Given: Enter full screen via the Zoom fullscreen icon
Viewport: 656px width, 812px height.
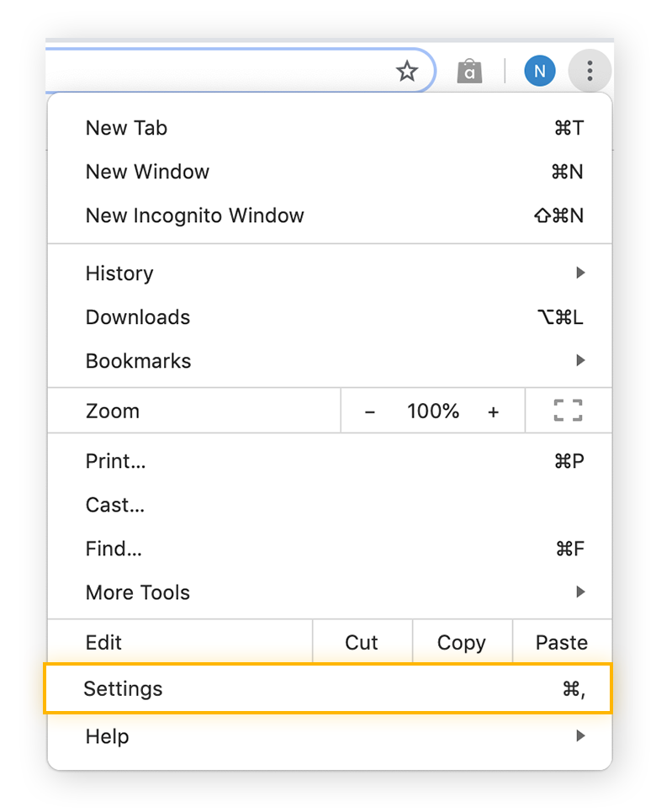Looking at the screenshot, I should click(x=568, y=411).
